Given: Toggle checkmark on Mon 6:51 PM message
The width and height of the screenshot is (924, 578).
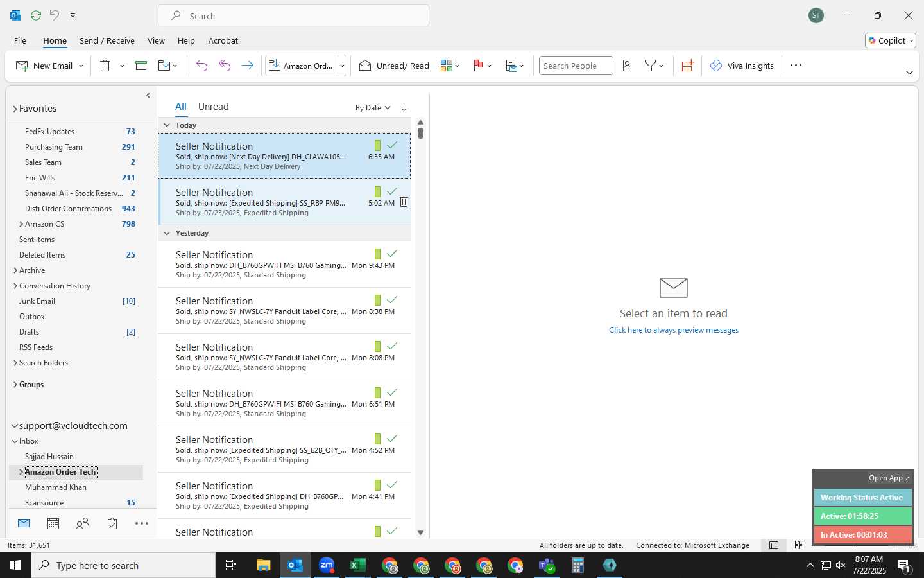Looking at the screenshot, I should click(392, 392).
